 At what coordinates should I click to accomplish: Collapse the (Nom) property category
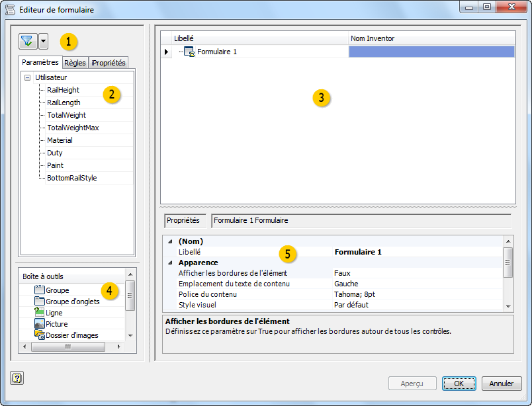pyautogui.click(x=170, y=241)
